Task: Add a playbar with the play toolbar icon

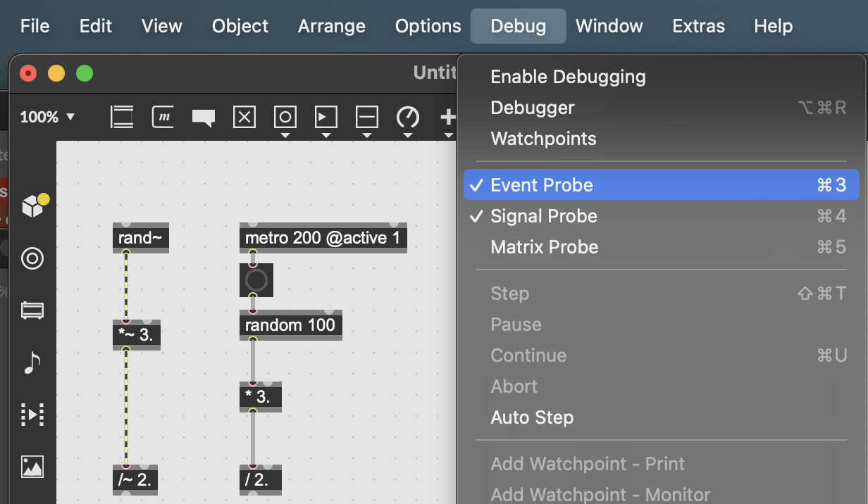Action: click(326, 118)
